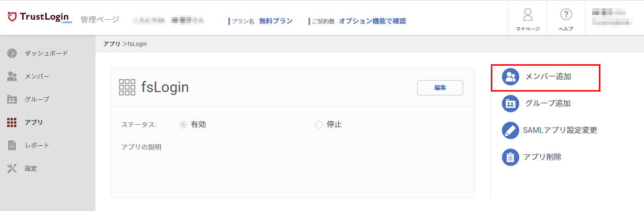Click the アプリ削除 trash icon
Image resolution: width=644 pixels, height=211 pixels.
tap(511, 157)
